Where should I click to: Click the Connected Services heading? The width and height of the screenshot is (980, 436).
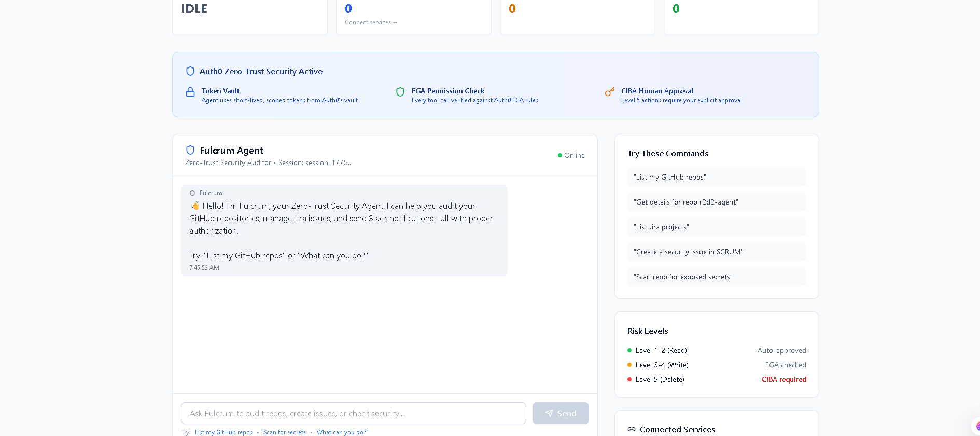(x=677, y=430)
